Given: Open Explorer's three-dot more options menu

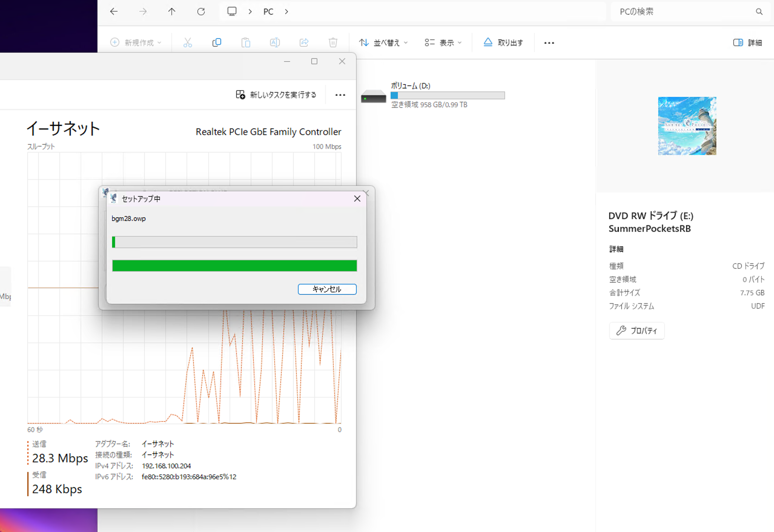Looking at the screenshot, I should pyautogui.click(x=549, y=43).
